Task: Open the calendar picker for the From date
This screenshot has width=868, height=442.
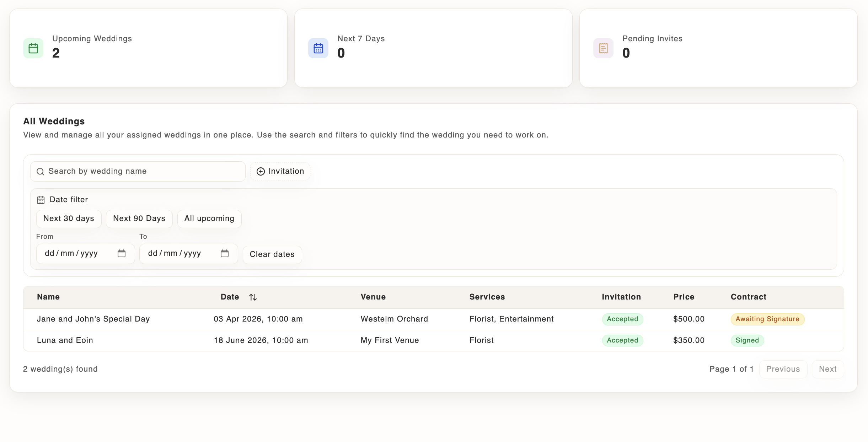Action: 121,253
